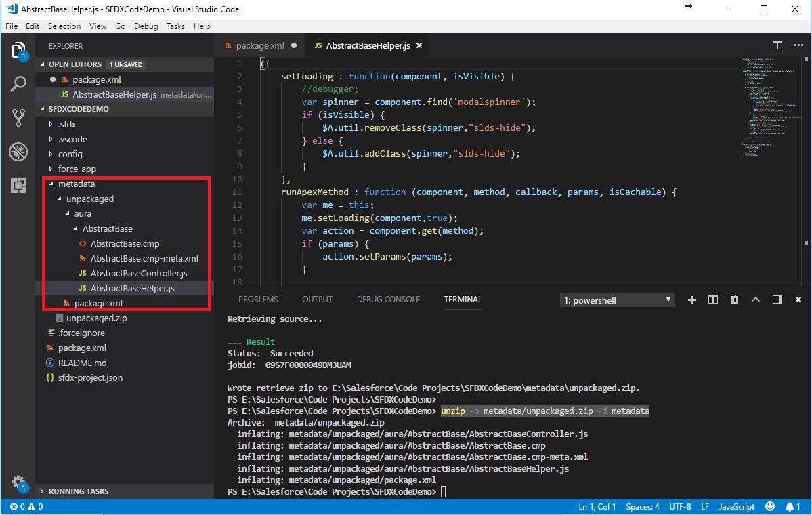This screenshot has height=515, width=812.
Task: Click the code minimap overview
Action: click(x=771, y=107)
